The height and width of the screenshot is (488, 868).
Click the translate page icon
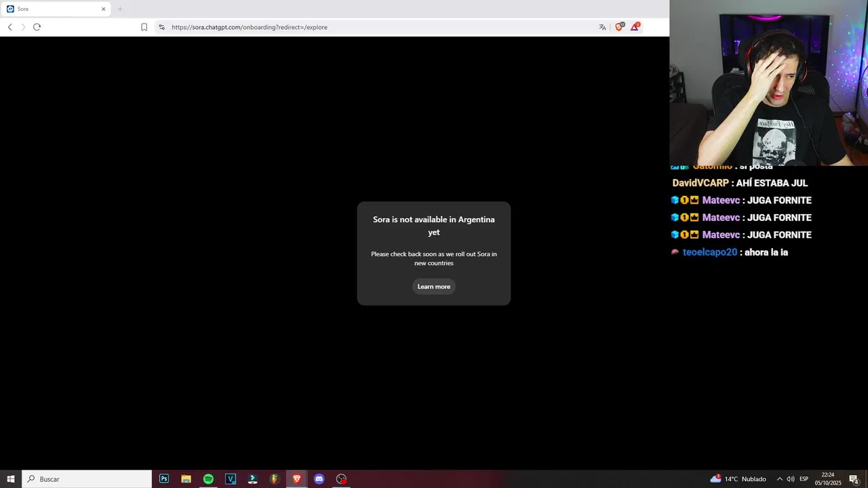tap(602, 27)
